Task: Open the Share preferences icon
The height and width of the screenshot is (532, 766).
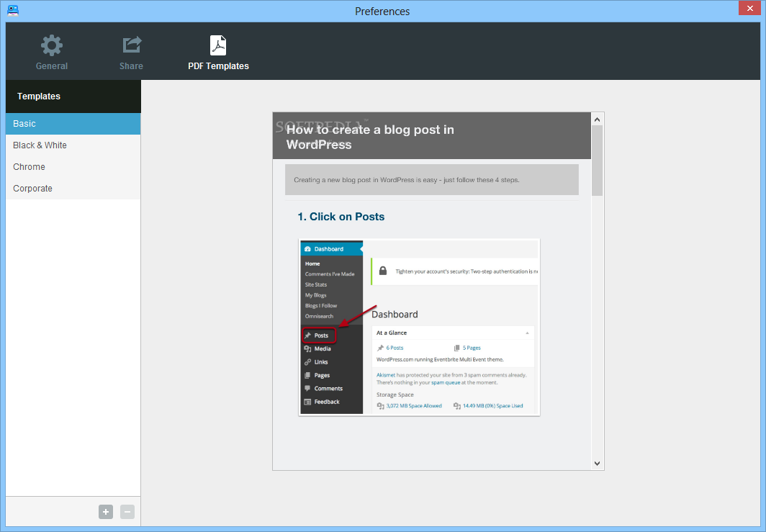Action: pyautogui.click(x=132, y=45)
